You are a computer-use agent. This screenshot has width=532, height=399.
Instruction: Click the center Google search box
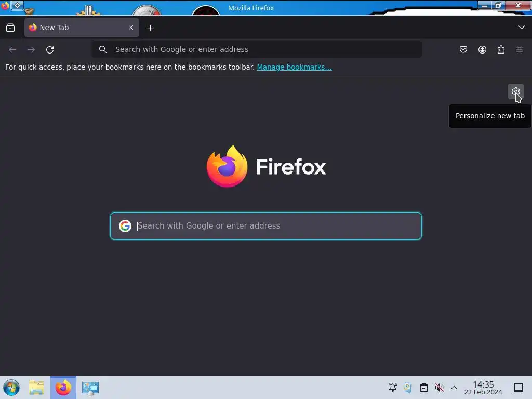tap(266, 226)
